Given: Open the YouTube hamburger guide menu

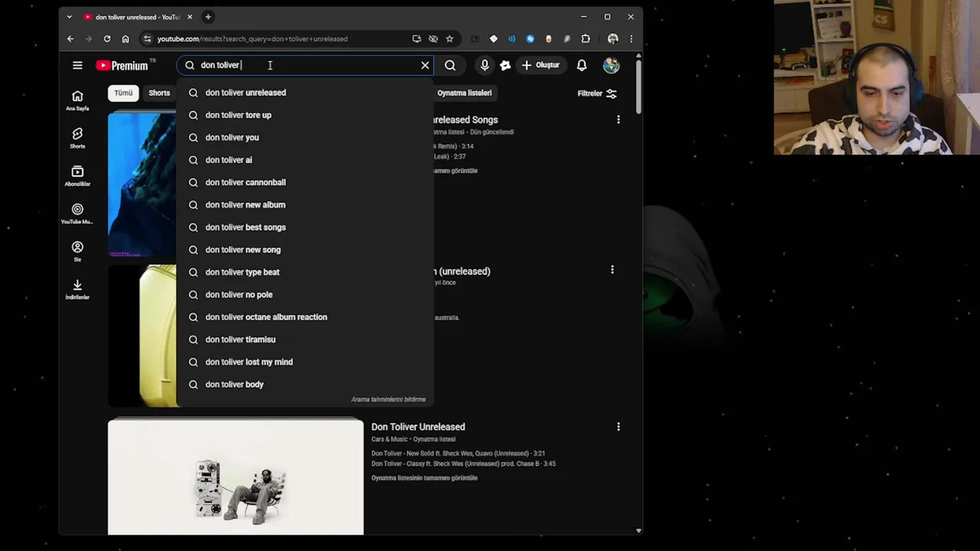Looking at the screenshot, I should click(x=77, y=65).
